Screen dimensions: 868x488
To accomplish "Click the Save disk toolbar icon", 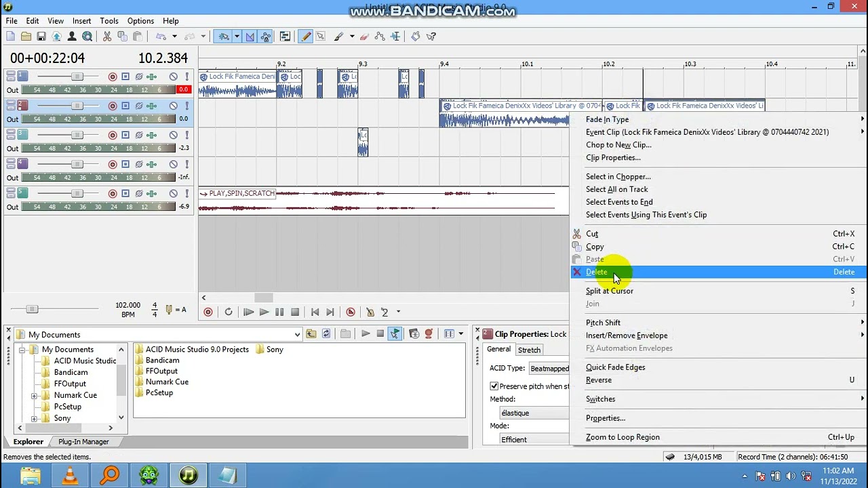I will pyautogui.click(x=41, y=37).
